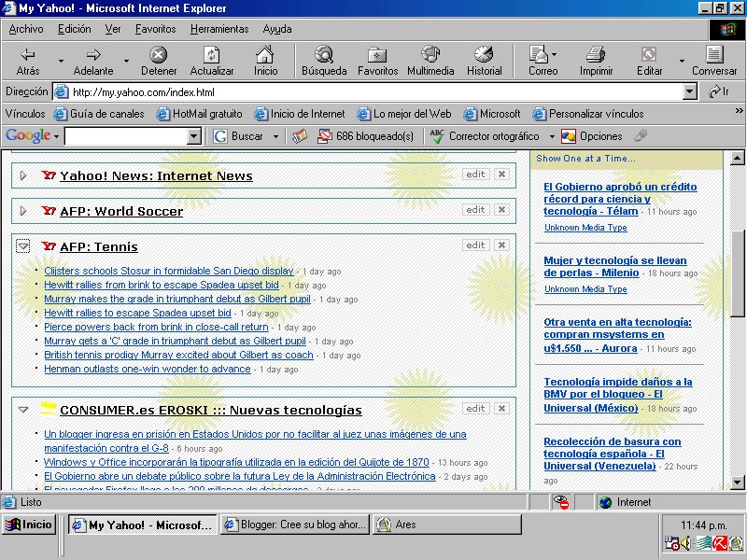The width and height of the screenshot is (747, 560).
Task: Show the Historial browsing history
Action: (484, 61)
